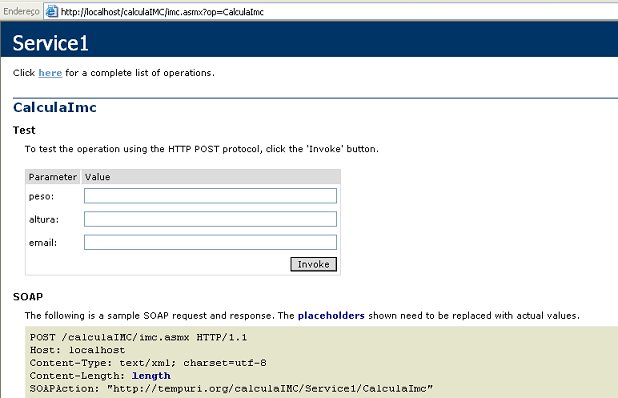Image resolution: width=618 pixels, height=398 pixels.
Task: Click the peso value input field
Action: 210,196
